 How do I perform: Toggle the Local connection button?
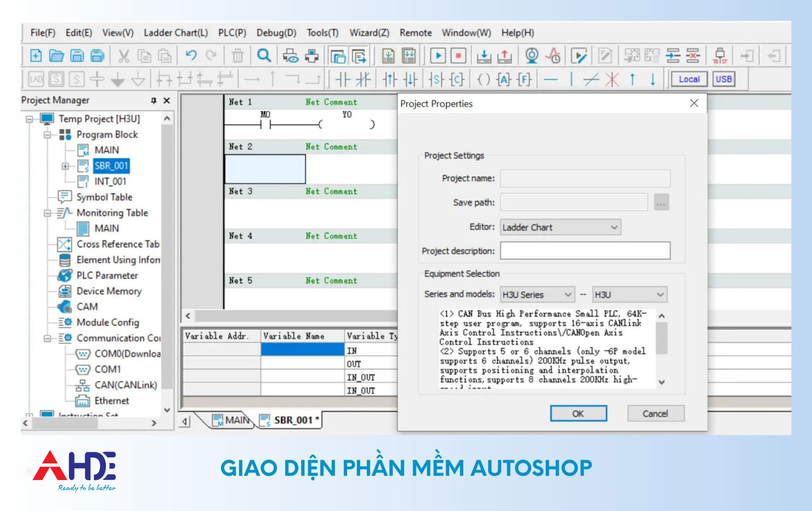tap(689, 79)
